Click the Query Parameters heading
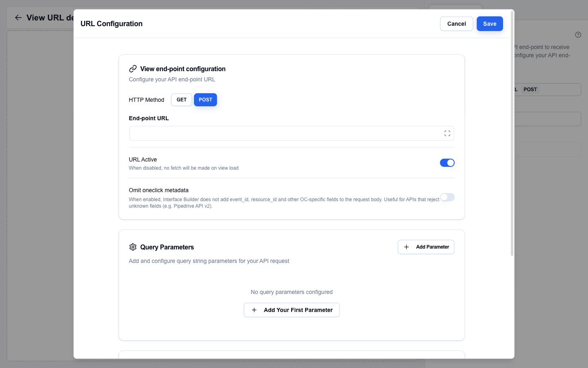Viewport: 588px width, 368px height. (x=167, y=247)
